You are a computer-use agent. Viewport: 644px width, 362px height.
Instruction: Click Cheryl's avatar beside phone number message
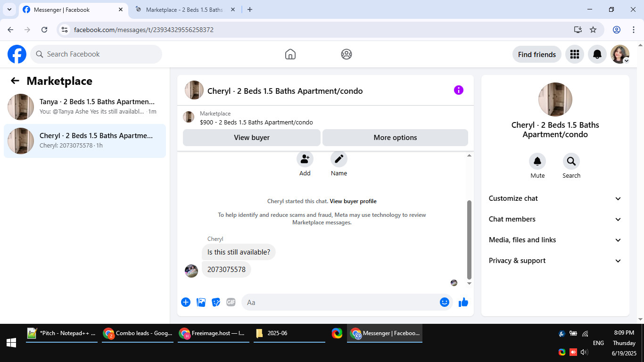click(191, 271)
